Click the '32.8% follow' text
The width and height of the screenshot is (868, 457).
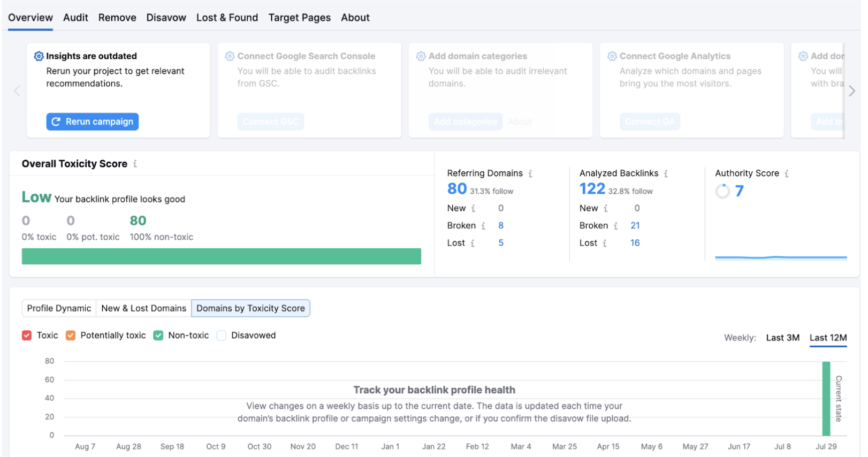coord(630,192)
